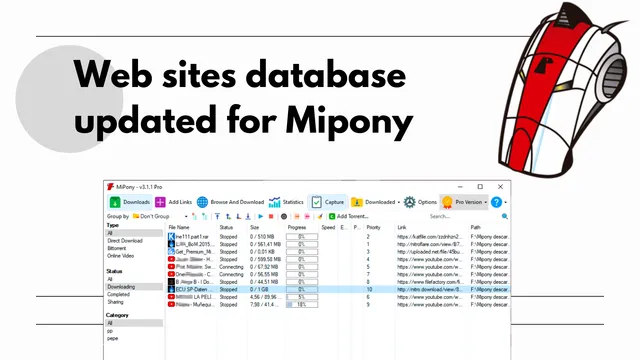Click the 0 / 67,52 MB size cell
The image size is (640, 360).
click(x=264, y=267)
